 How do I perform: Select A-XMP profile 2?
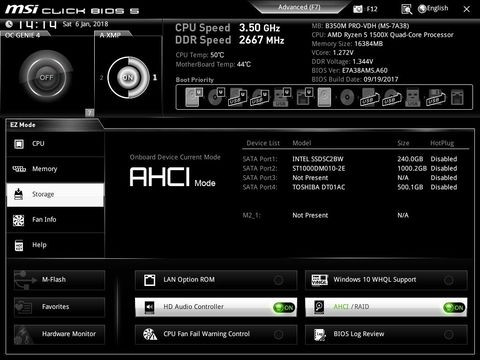tap(101, 78)
